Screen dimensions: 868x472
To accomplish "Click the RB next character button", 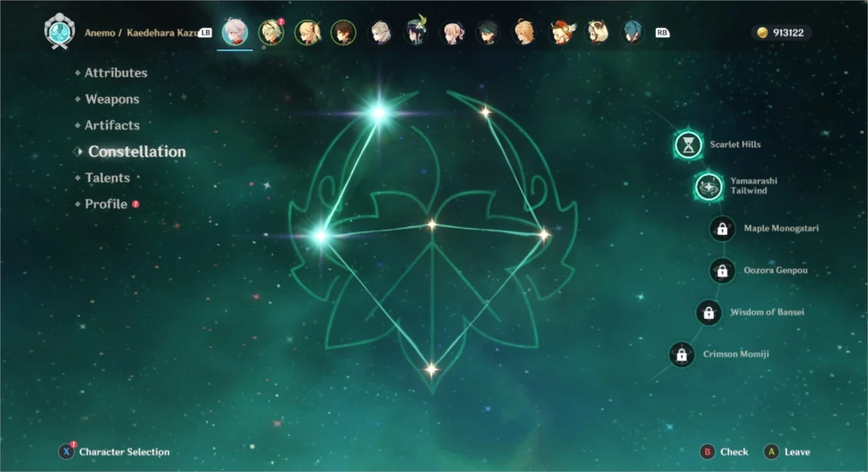I will (x=662, y=33).
